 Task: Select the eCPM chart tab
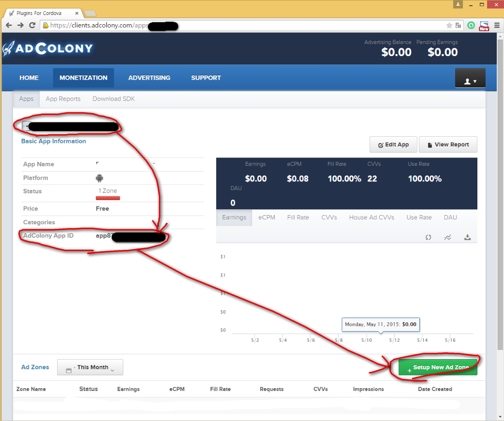(x=267, y=218)
